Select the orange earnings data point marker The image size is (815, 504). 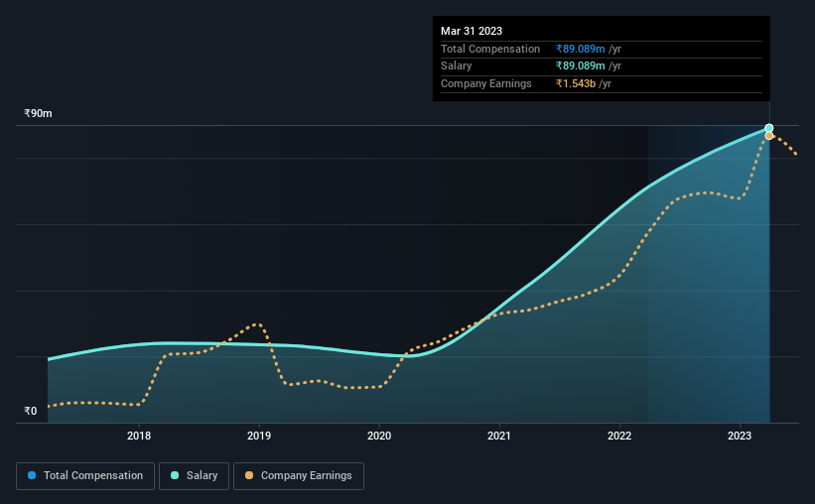[x=769, y=136]
